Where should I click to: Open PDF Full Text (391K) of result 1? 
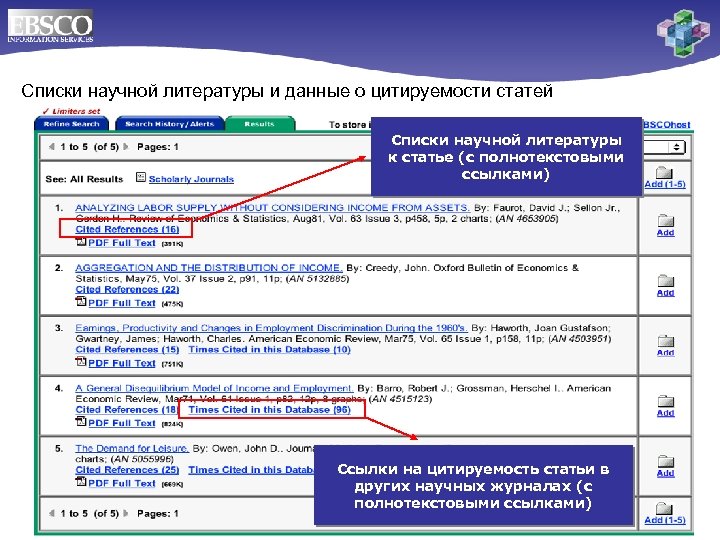point(122,243)
